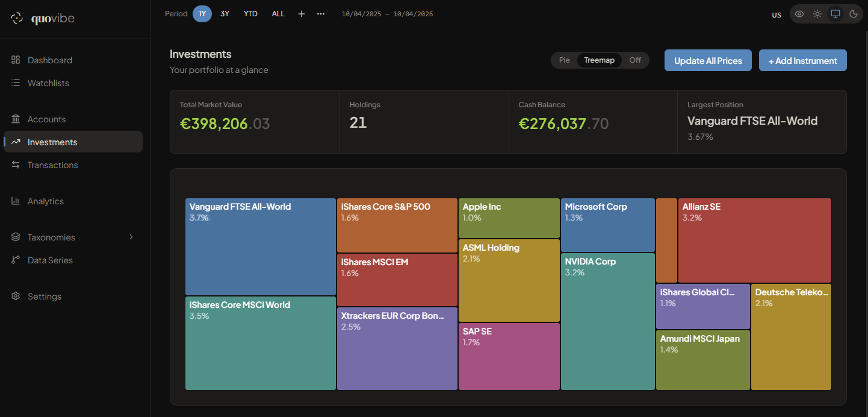868x417 pixels.
Task: Add a custom period with plus button
Action: 302,14
